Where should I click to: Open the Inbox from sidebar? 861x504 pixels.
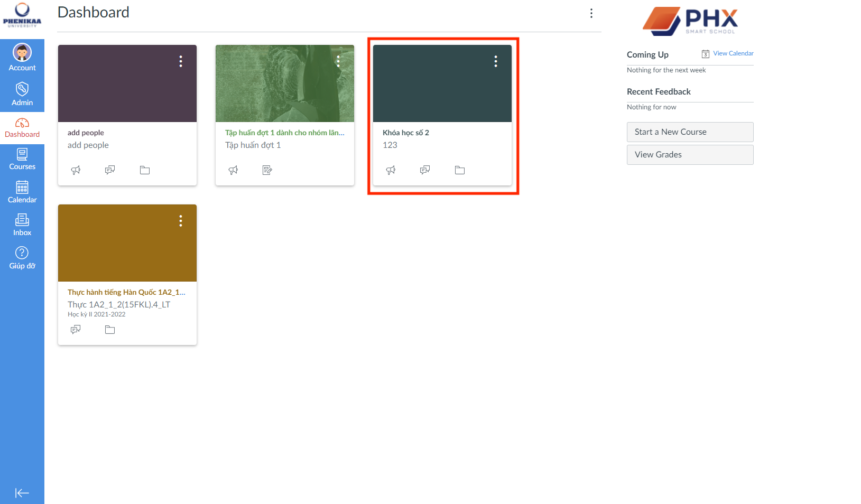pos(22,225)
